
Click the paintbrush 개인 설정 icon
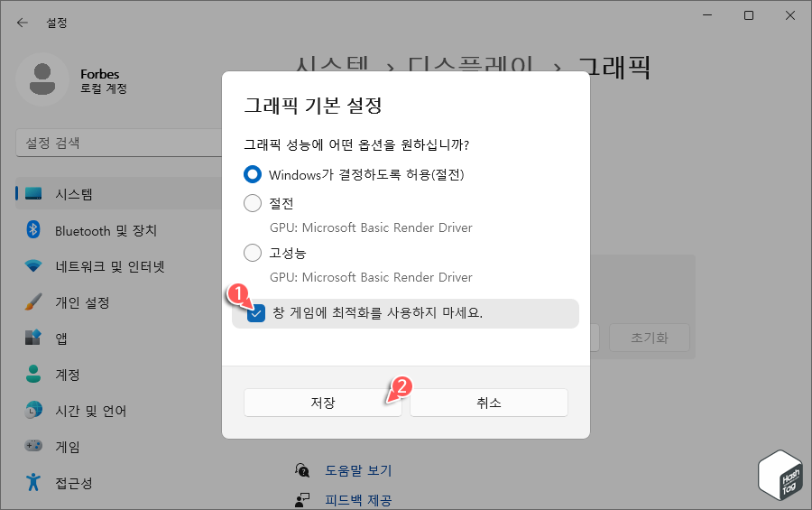[x=33, y=302]
